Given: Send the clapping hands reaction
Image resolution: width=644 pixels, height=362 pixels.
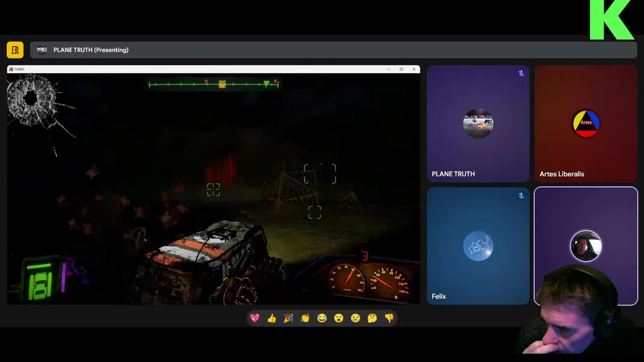Looking at the screenshot, I should [305, 318].
